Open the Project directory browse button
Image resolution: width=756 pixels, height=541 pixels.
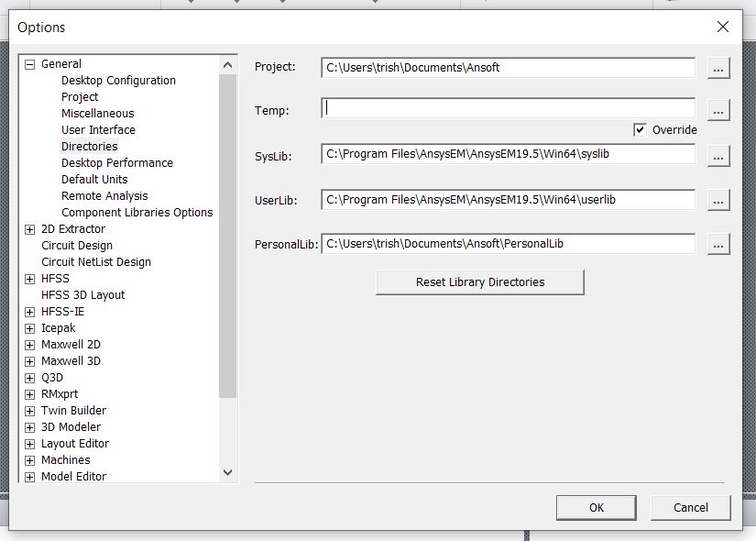coord(718,67)
